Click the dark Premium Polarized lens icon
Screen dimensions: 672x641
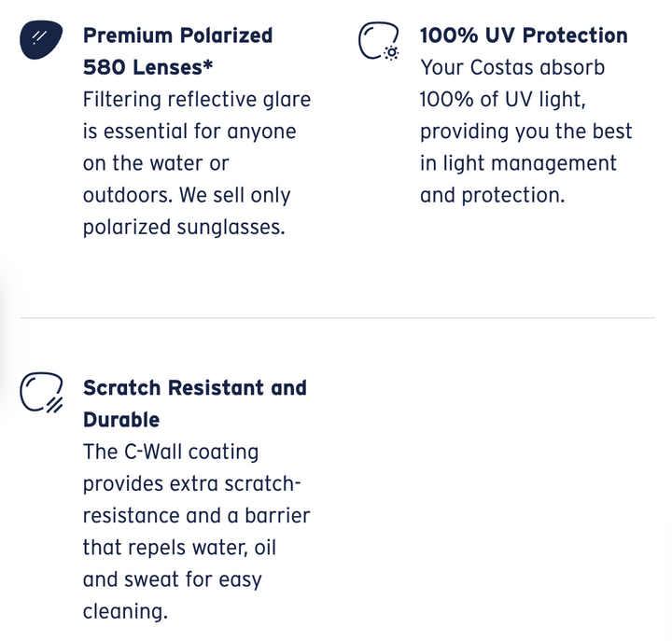click(40, 39)
